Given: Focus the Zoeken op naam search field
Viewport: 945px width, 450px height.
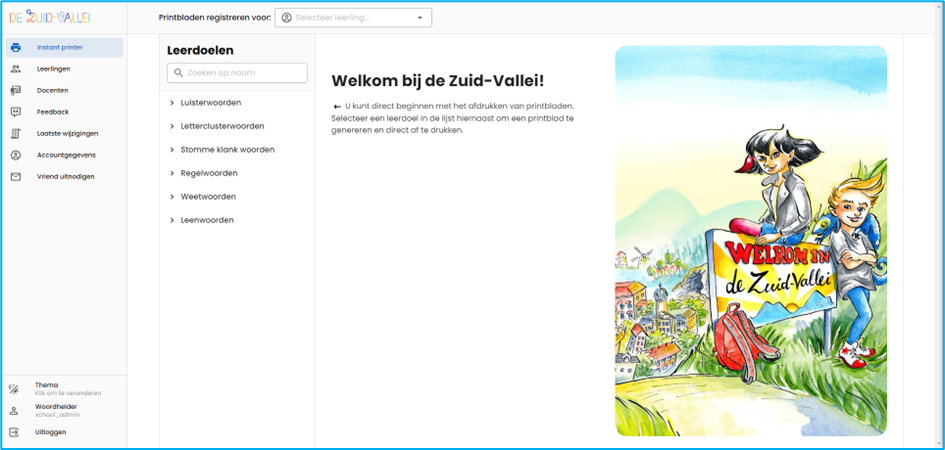Looking at the screenshot, I should [x=237, y=73].
